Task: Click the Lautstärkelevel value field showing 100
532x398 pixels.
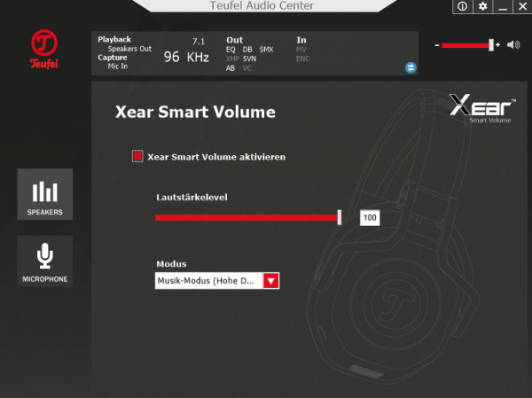Action: click(370, 217)
